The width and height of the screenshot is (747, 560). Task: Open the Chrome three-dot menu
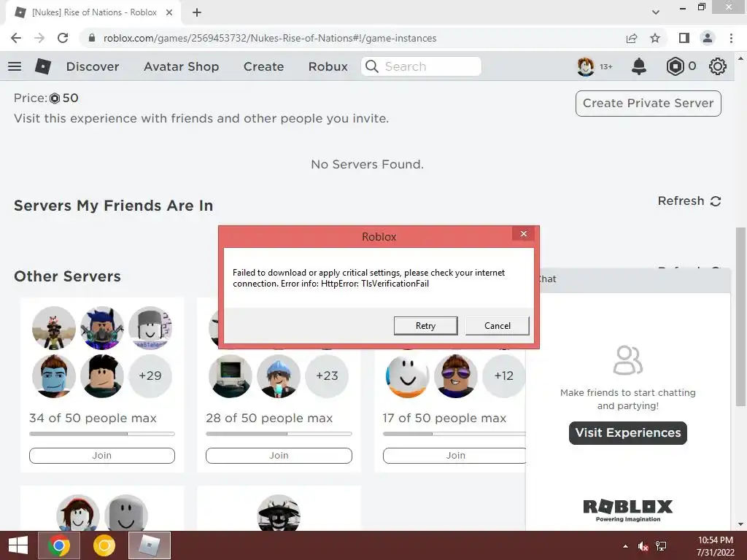pyautogui.click(x=731, y=38)
